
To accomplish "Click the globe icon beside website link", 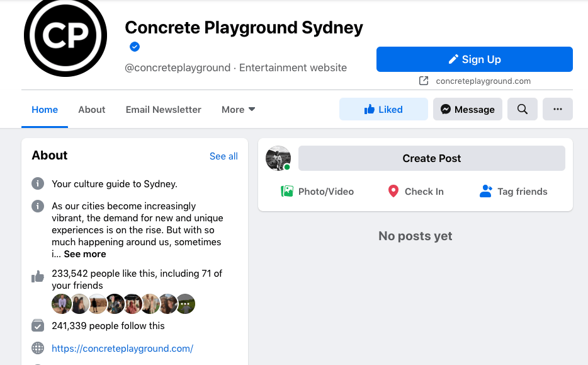I will tap(38, 348).
